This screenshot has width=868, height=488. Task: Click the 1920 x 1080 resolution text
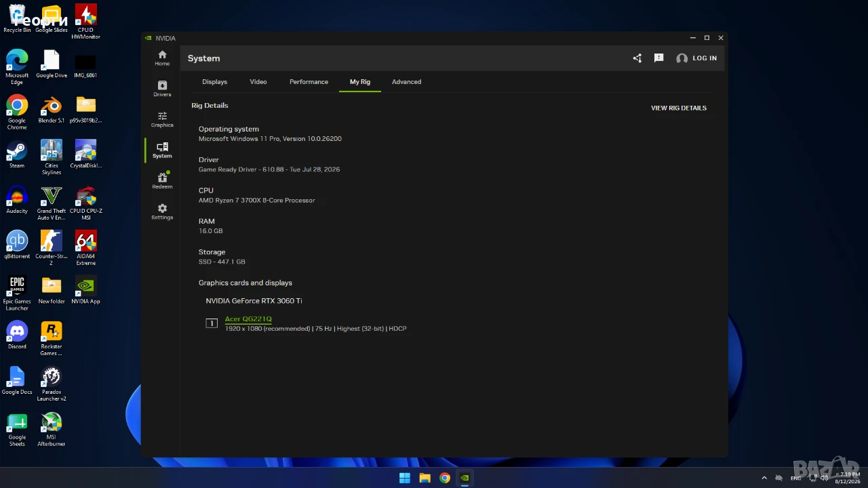pos(267,329)
